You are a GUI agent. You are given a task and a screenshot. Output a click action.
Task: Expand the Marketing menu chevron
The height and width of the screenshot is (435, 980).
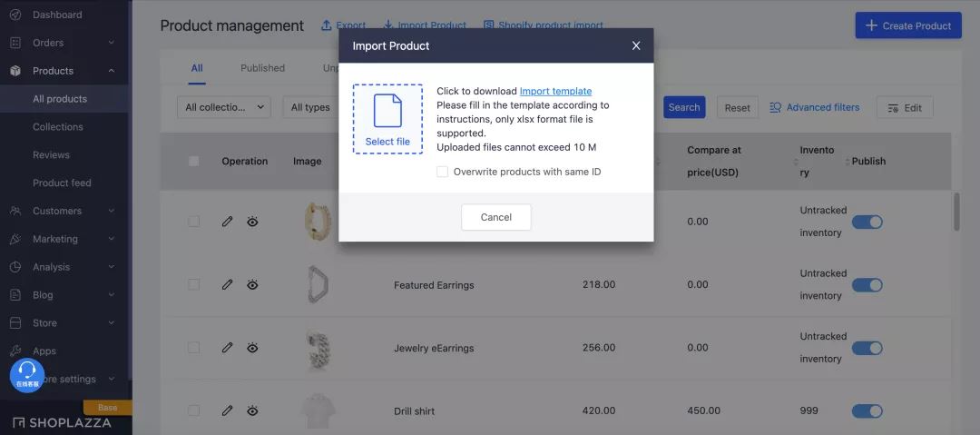point(112,239)
